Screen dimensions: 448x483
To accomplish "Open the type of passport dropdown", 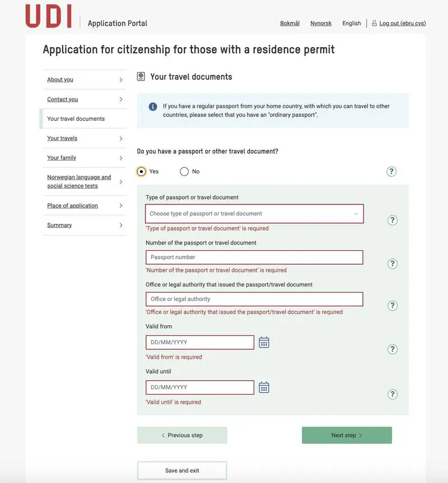I will pyautogui.click(x=254, y=214).
